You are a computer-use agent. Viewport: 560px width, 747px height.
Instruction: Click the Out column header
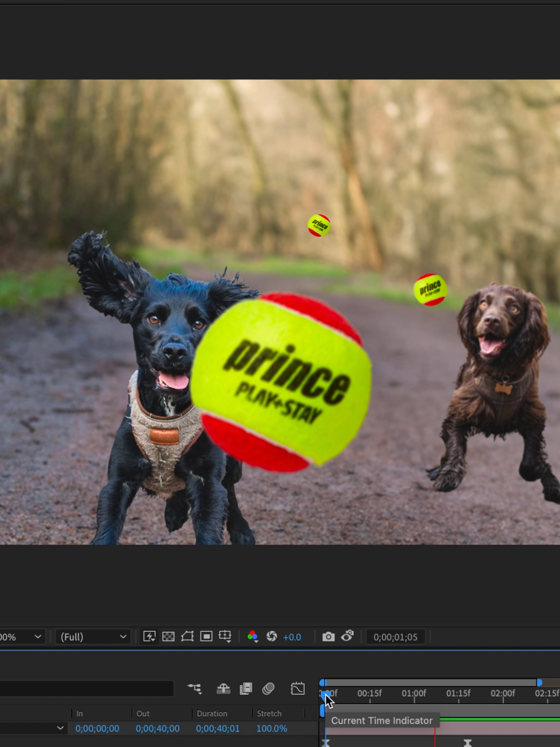tap(143, 713)
